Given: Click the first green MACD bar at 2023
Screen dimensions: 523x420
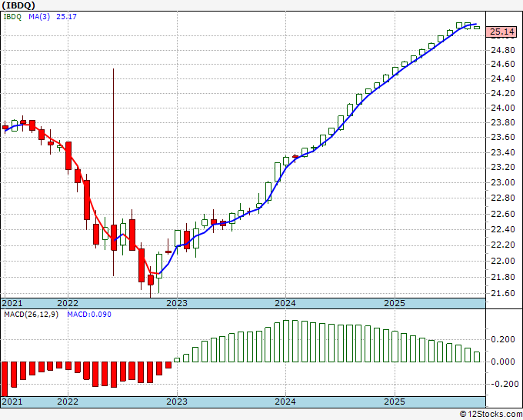Looking at the screenshot, I should tap(177, 360).
